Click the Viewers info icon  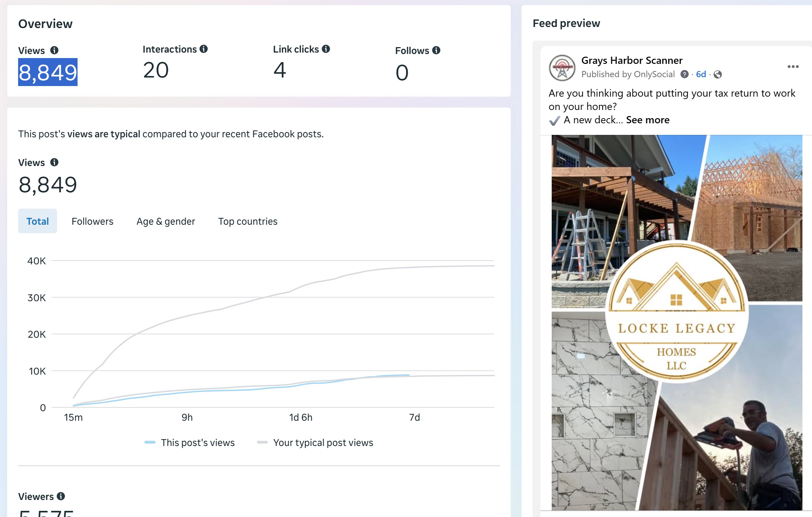point(61,496)
